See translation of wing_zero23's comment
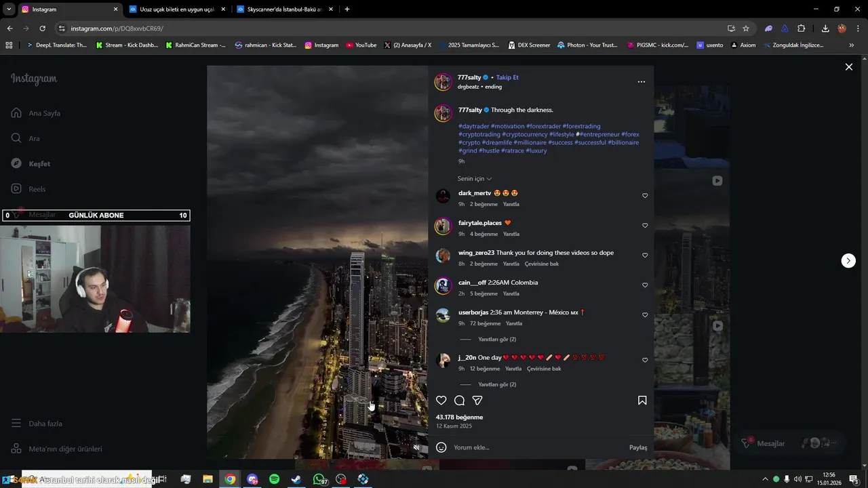The image size is (868, 488). pyautogui.click(x=542, y=264)
